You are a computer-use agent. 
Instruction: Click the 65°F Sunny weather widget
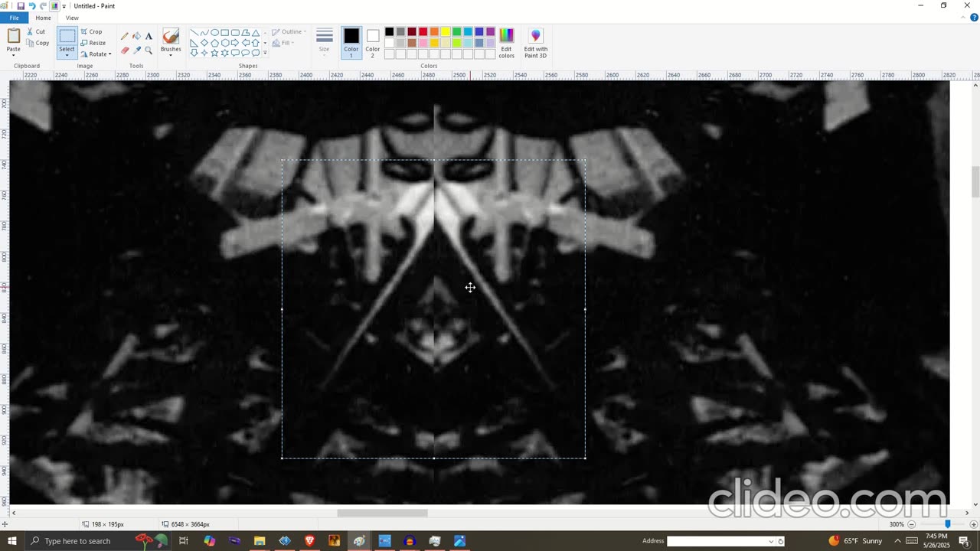(855, 541)
